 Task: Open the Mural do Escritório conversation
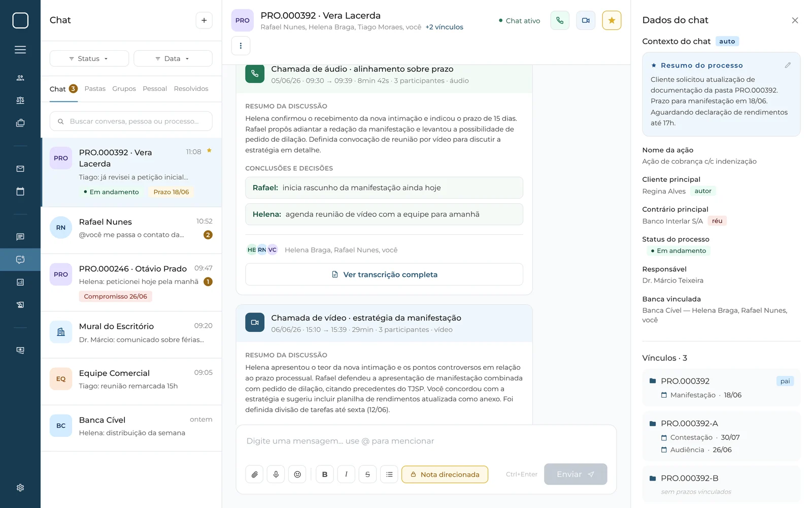click(131, 335)
